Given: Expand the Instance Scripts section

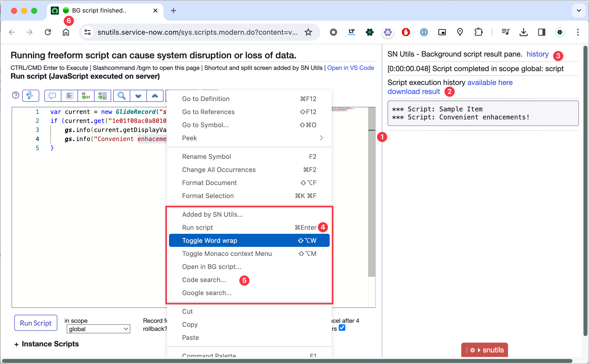Looking at the screenshot, I should [47, 344].
